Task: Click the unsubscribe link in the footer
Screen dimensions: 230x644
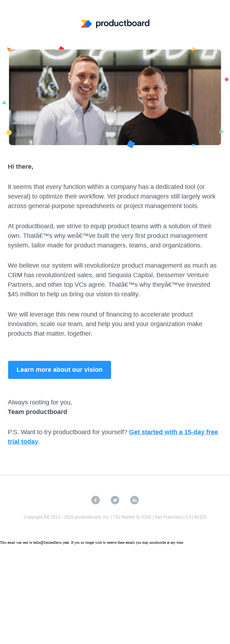Action: click(155, 542)
